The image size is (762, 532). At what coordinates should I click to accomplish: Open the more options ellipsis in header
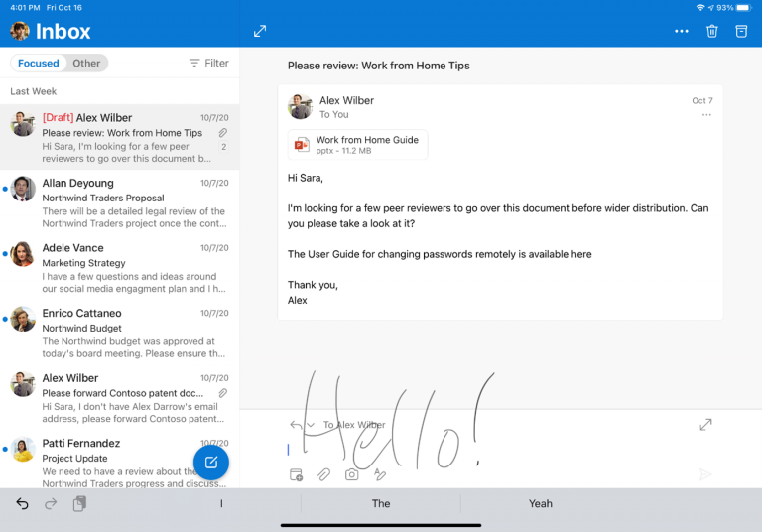pyautogui.click(x=682, y=31)
